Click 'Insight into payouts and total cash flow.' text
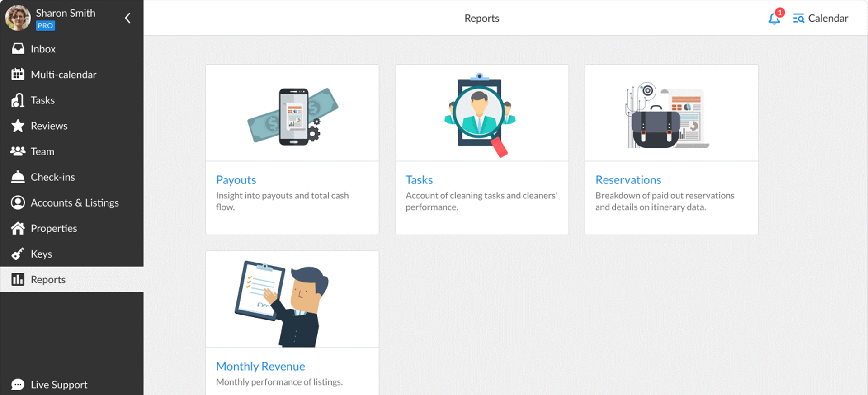The width and height of the screenshot is (868, 395). click(283, 201)
